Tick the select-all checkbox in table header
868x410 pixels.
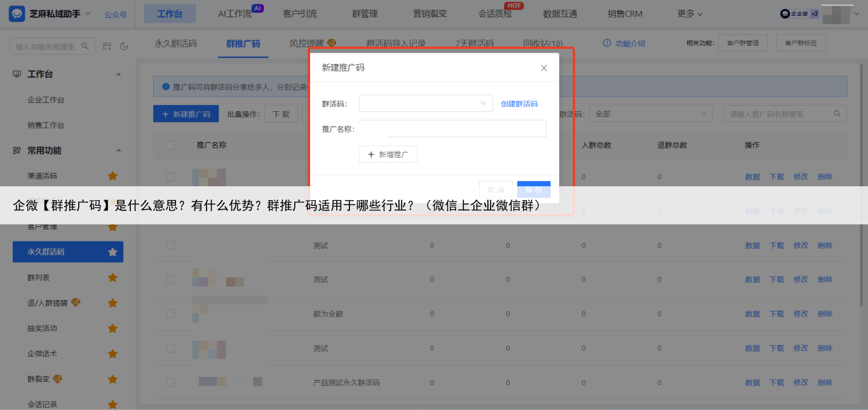tap(170, 145)
